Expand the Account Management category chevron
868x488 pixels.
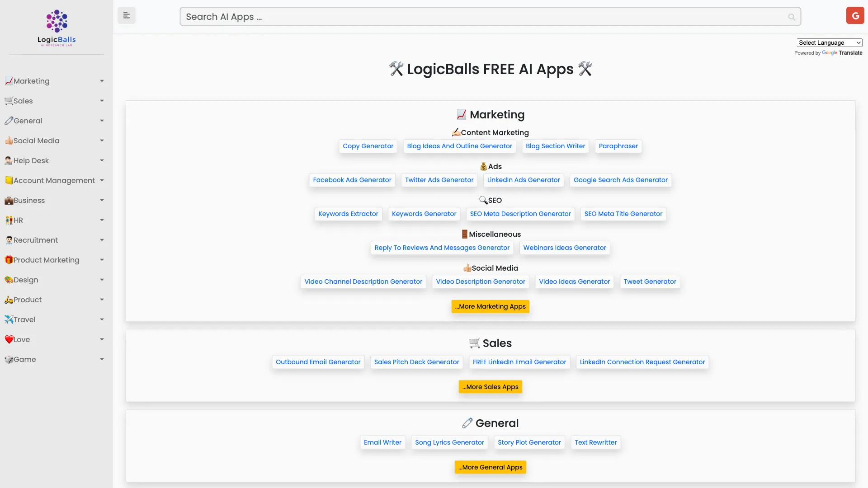pyautogui.click(x=102, y=180)
